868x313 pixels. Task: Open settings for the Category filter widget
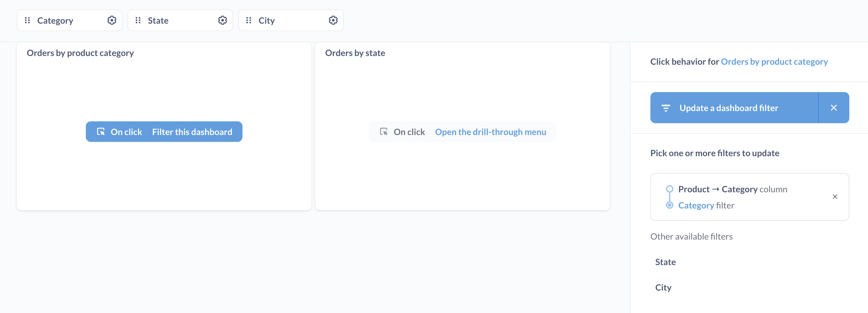tap(111, 20)
